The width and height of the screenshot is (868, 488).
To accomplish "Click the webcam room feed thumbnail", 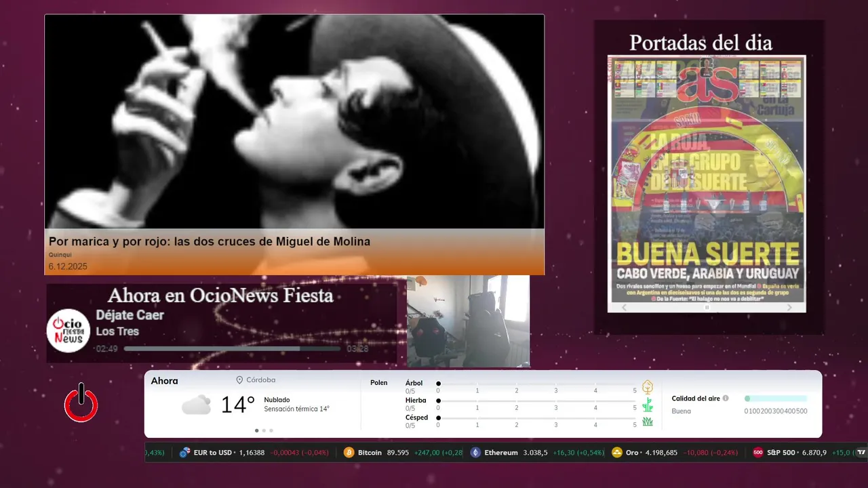I will tap(468, 321).
